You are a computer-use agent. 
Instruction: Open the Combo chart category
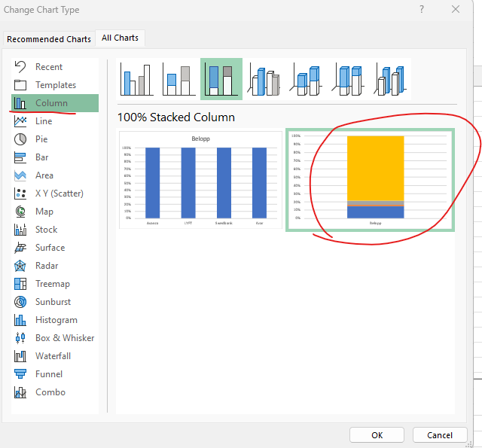(50, 392)
